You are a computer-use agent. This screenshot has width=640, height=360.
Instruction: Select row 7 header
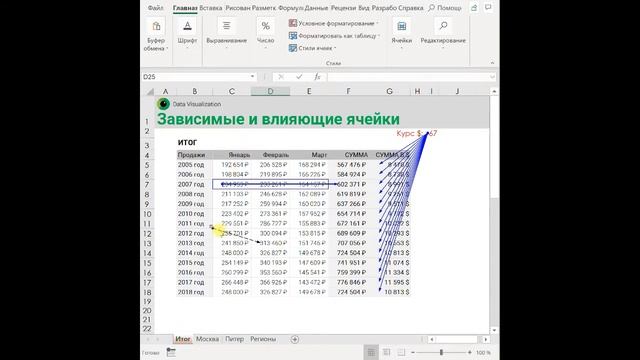tap(147, 184)
